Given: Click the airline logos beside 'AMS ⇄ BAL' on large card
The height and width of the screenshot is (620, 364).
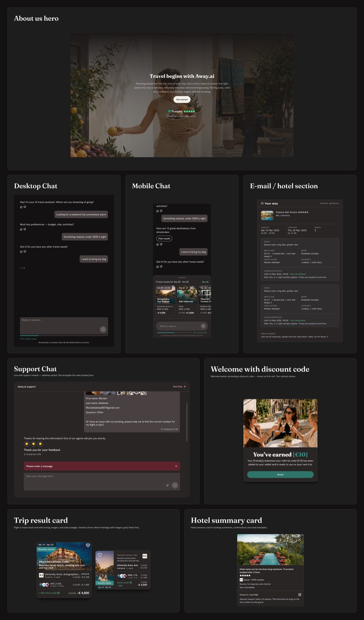Looking at the screenshot, I should tap(44, 584).
